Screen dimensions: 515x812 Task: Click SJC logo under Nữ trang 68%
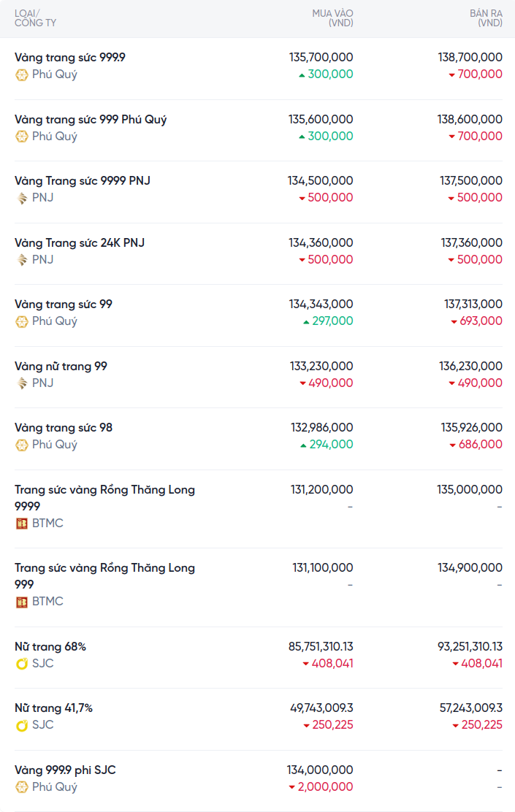tap(22, 664)
